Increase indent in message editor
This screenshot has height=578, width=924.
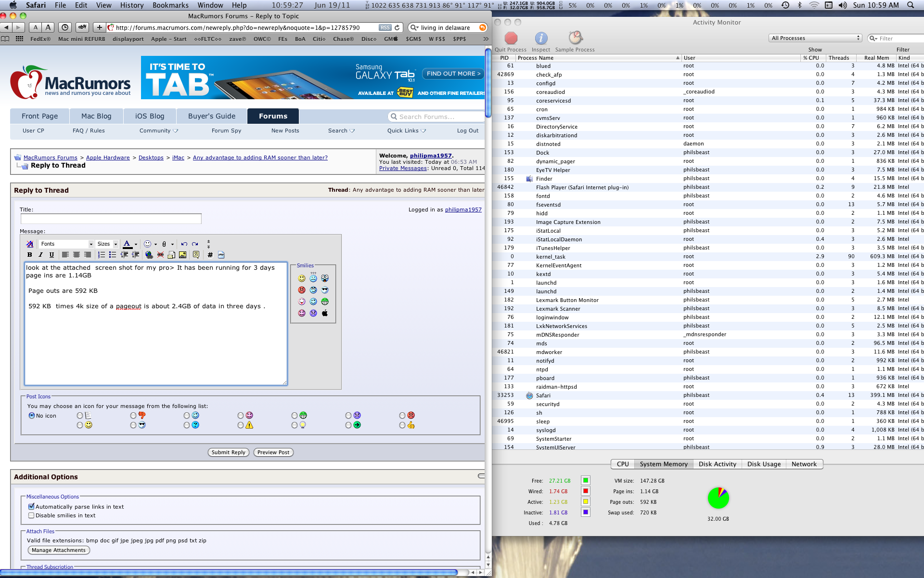tap(135, 255)
